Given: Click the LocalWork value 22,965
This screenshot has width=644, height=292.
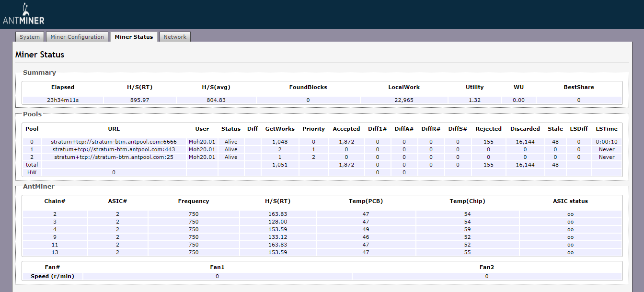Looking at the screenshot, I should pyautogui.click(x=404, y=100).
